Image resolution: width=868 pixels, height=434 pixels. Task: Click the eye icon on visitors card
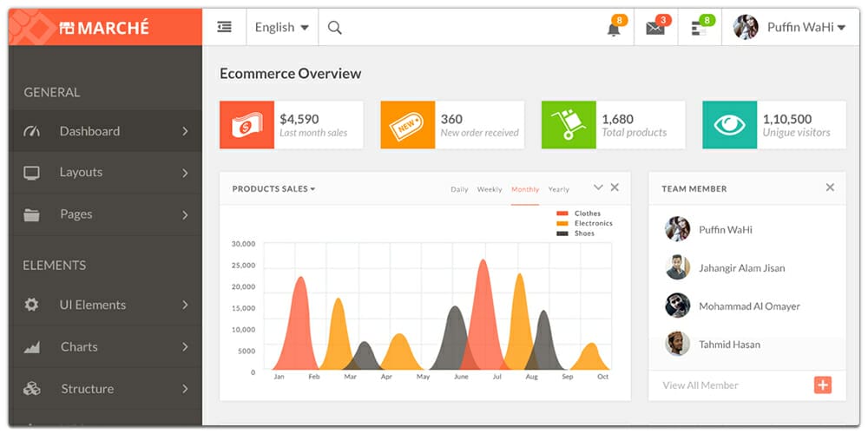(730, 124)
